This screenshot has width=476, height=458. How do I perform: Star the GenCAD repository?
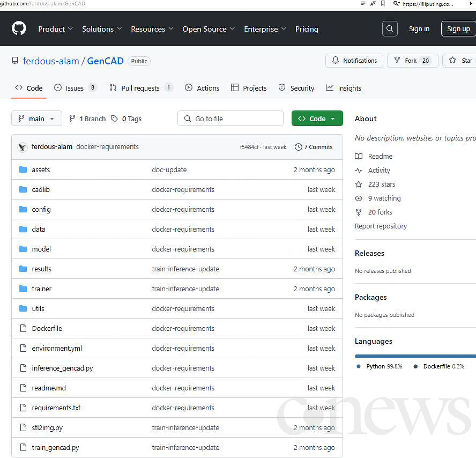(x=459, y=61)
